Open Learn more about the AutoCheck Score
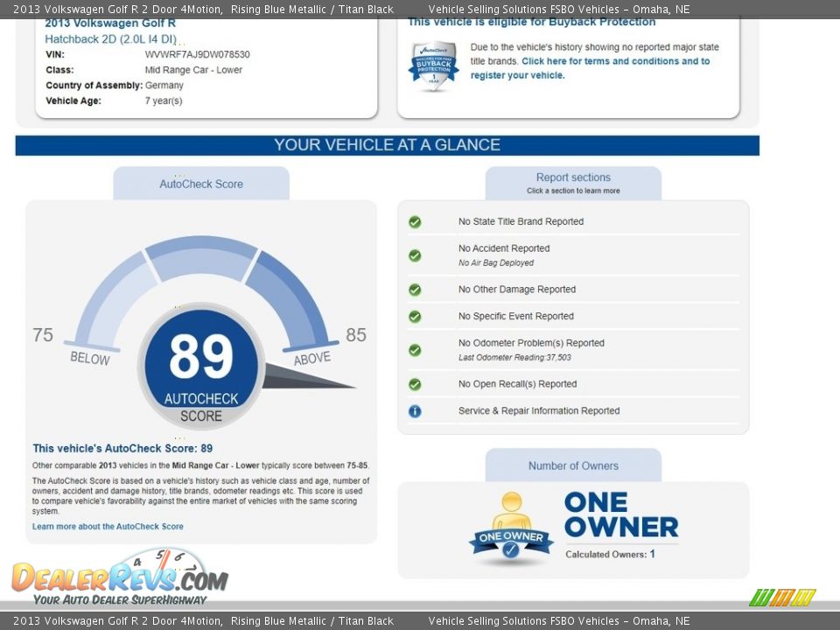This screenshot has width=840, height=630. pos(108,527)
